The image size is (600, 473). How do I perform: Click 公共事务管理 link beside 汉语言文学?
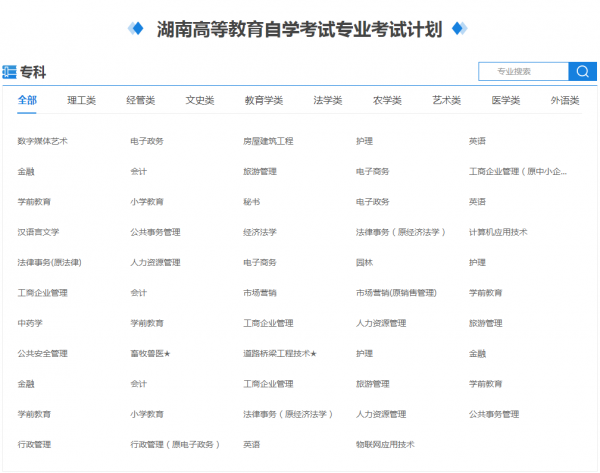pos(155,232)
